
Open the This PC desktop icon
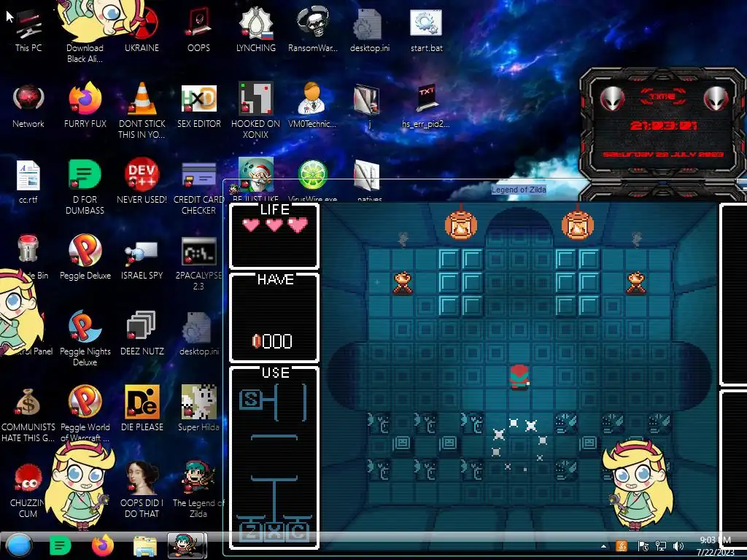coord(28,31)
